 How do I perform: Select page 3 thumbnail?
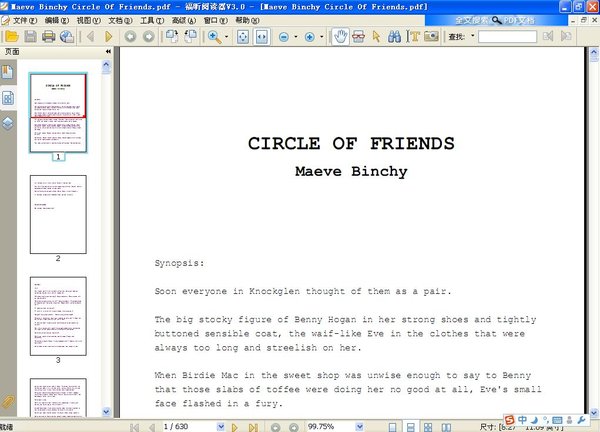[x=58, y=316]
